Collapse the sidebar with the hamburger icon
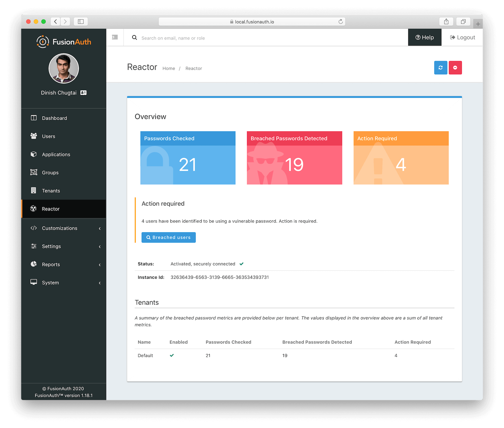This screenshot has height=428, width=504. (x=115, y=37)
